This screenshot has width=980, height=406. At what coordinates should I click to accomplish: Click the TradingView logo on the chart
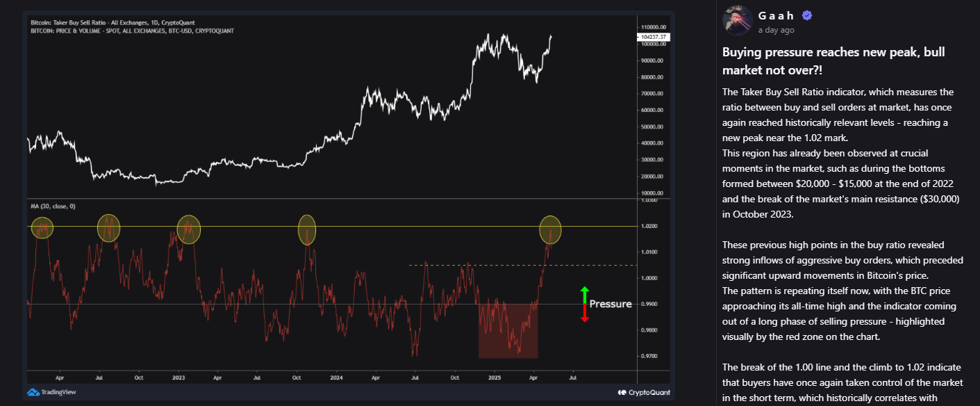[51, 392]
